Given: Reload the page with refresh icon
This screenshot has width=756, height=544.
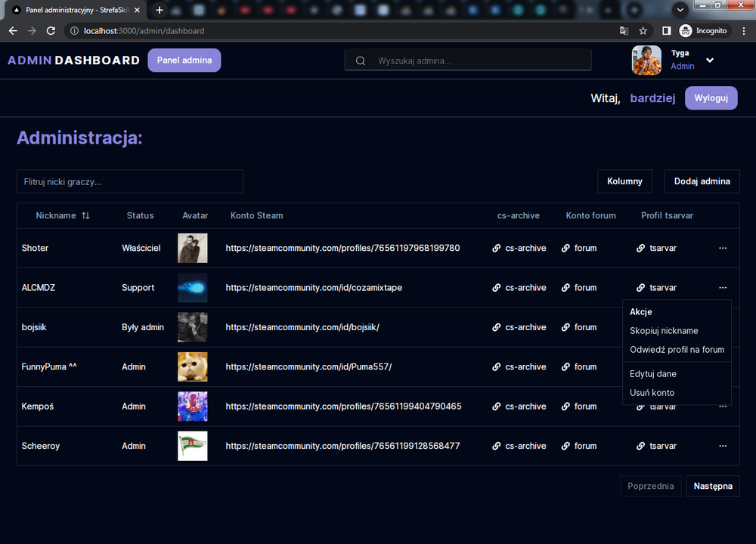Looking at the screenshot, I should [51, 31].
